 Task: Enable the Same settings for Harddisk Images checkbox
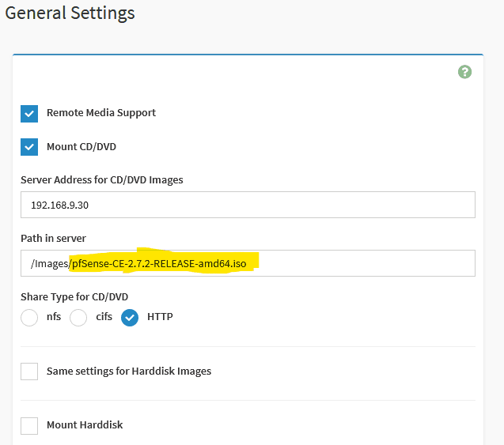[x=29, y=371]
